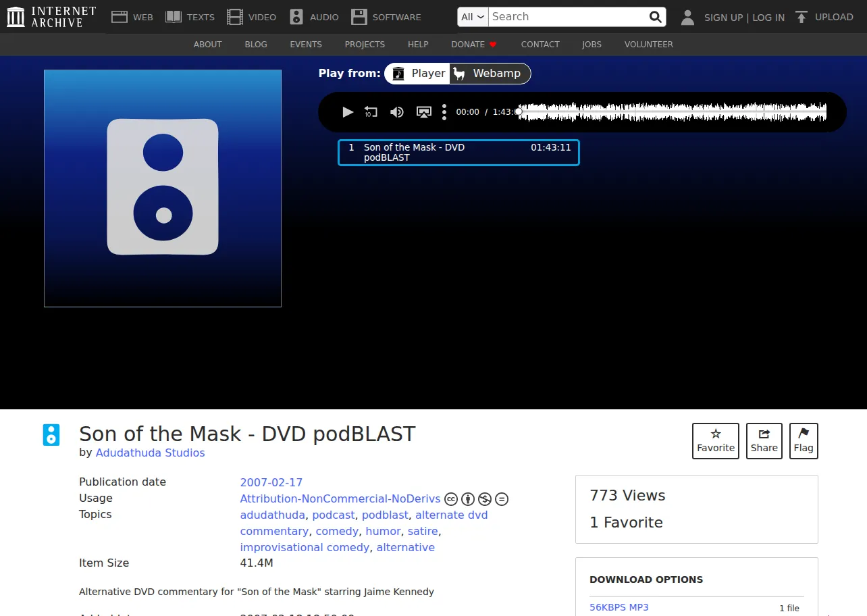Favorite this item with the star button
Screen dimensions: 867x616
(x=716, y=441)
